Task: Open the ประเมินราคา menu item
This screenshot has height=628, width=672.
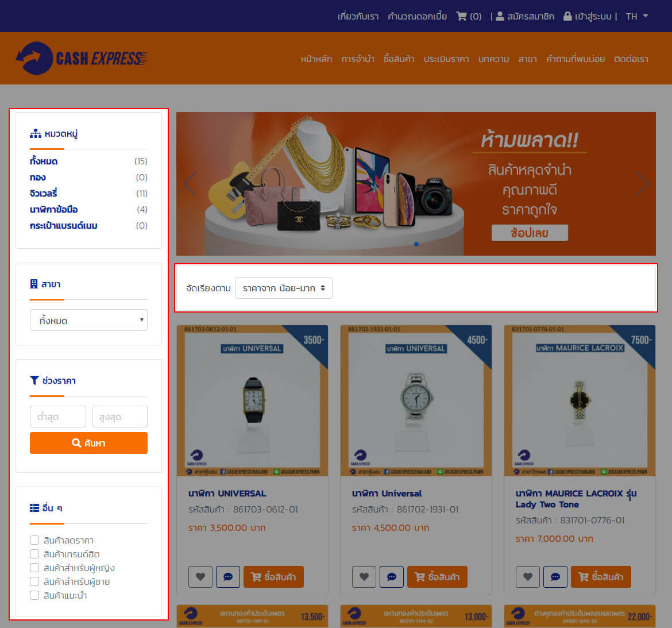Action: pos(446,59)
